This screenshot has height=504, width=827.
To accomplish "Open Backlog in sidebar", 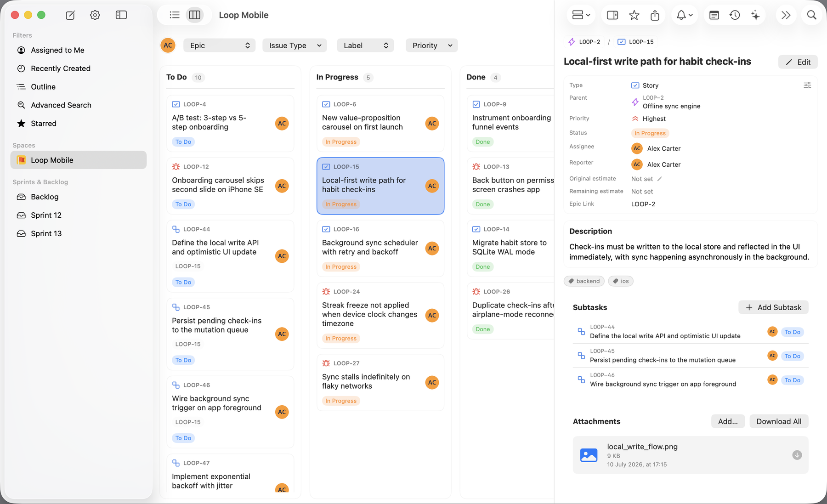I will 79,197.
